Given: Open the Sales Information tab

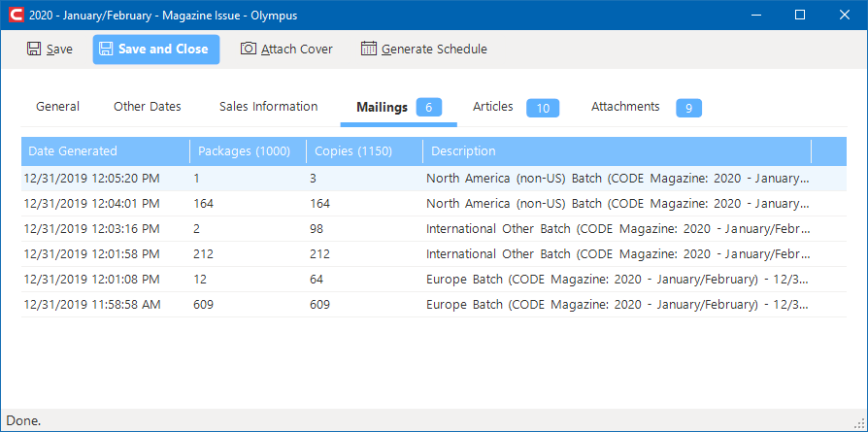Looking at the screenshot, I should point(269,107).
